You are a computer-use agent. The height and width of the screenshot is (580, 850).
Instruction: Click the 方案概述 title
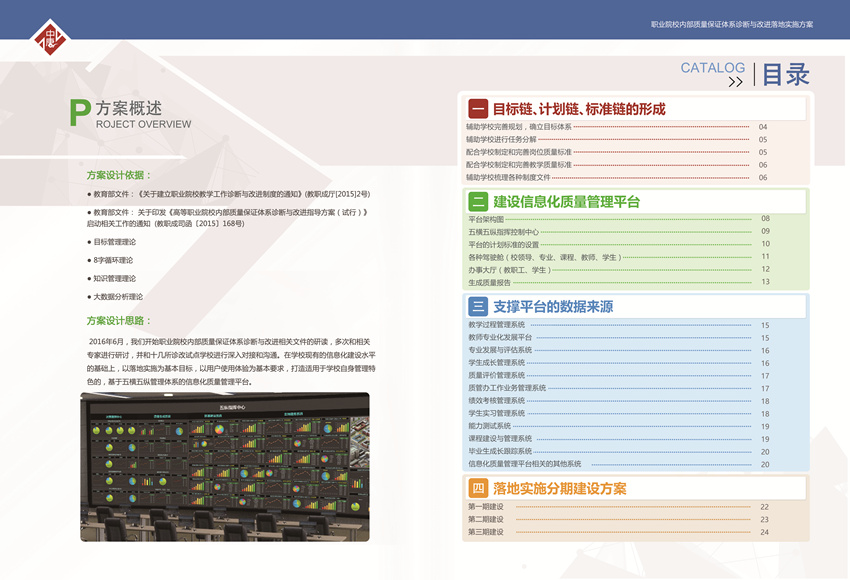(129, 108)
